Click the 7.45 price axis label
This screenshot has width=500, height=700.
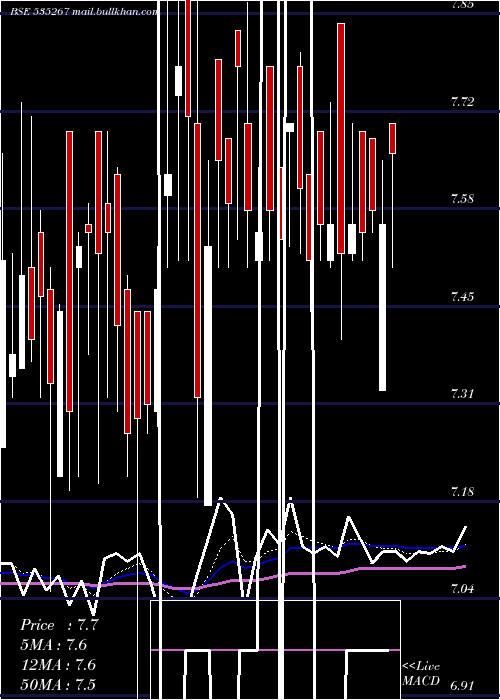click(462, 296)
